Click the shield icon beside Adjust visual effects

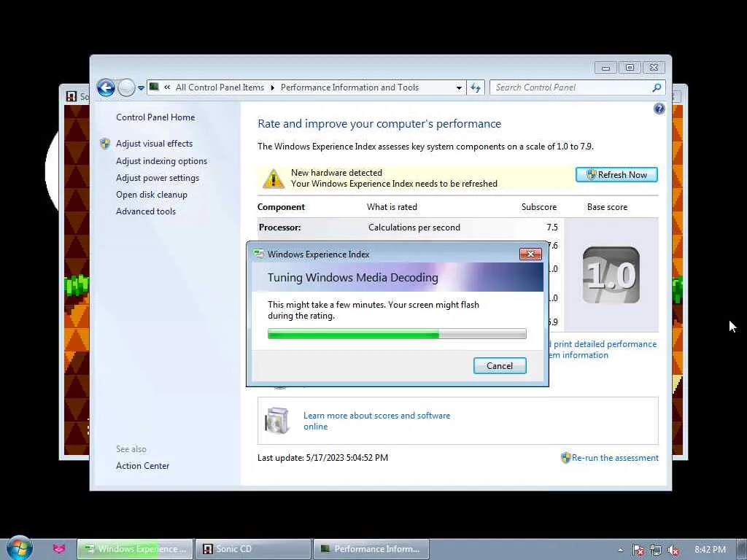pyautogui.click(x=105, y=144)
